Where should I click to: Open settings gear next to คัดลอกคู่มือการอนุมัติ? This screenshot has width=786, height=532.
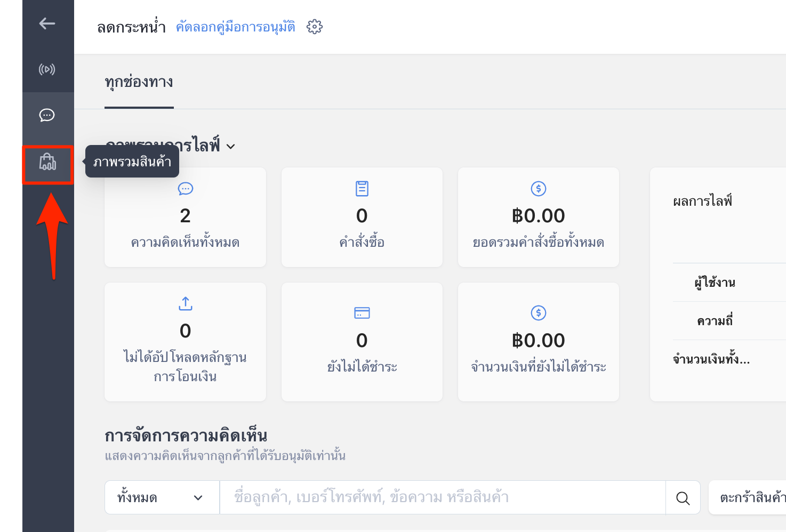pos(315,27)
